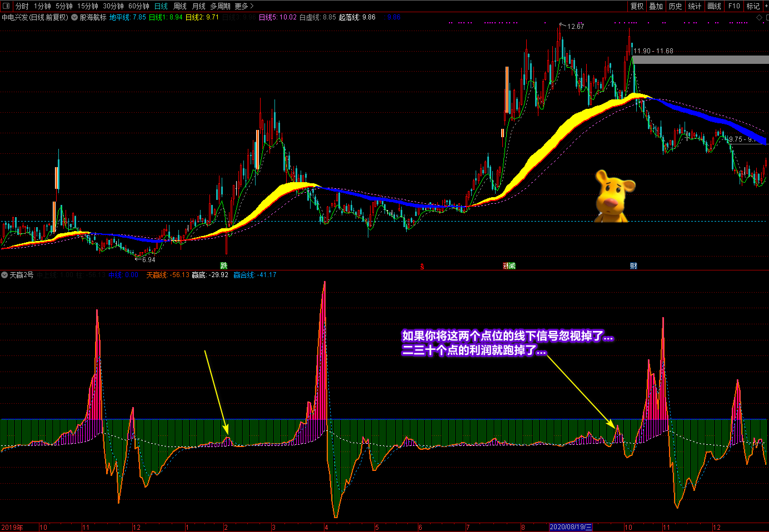Expand the 更多 periods menu
Viewport: 769px width, 532px height.
tap(244, 6)
